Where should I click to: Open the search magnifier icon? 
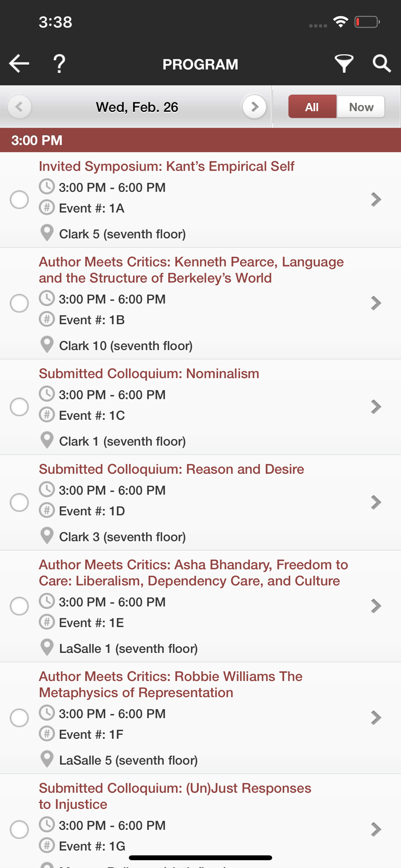[382, 64]
